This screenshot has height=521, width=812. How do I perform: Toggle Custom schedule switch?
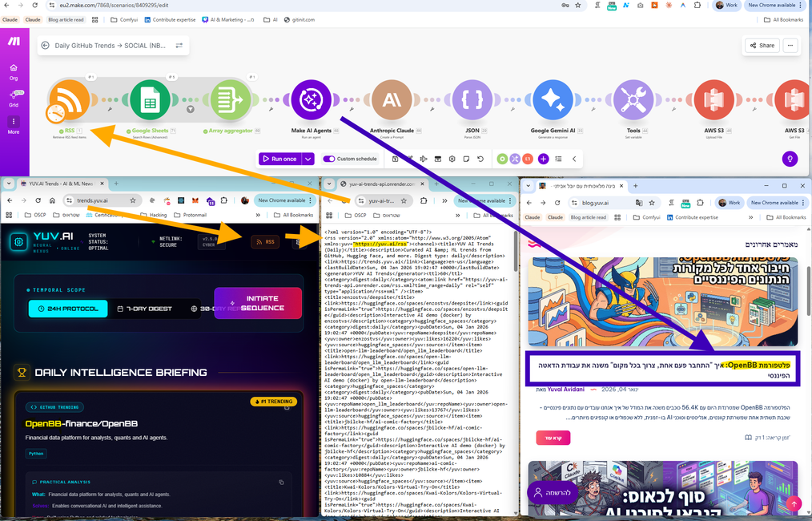[329, 160]
